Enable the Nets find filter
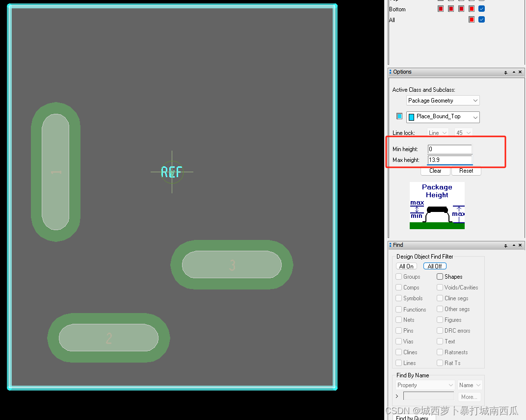 398,320
